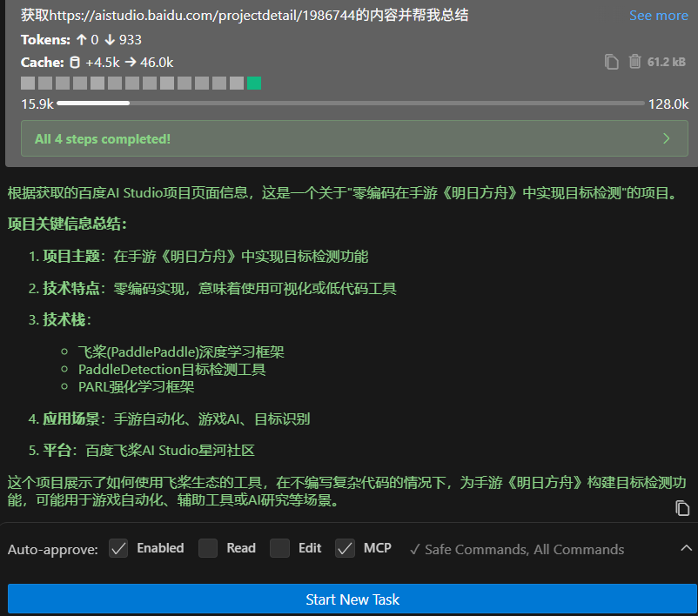Click the 平台 list item
The width and height of the screenshot is (698, 616).
142,451
